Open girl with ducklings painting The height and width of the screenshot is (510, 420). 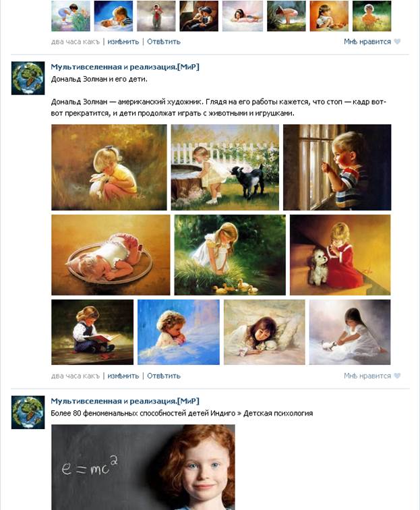tap(230, 255)
